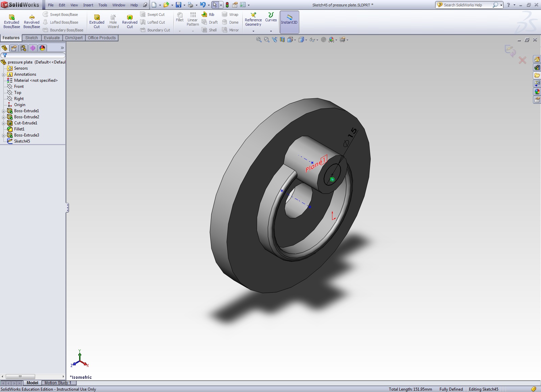541x392 pixels.
Task: Expand the Annotations node in the feature tree
Action: (3, 74)
